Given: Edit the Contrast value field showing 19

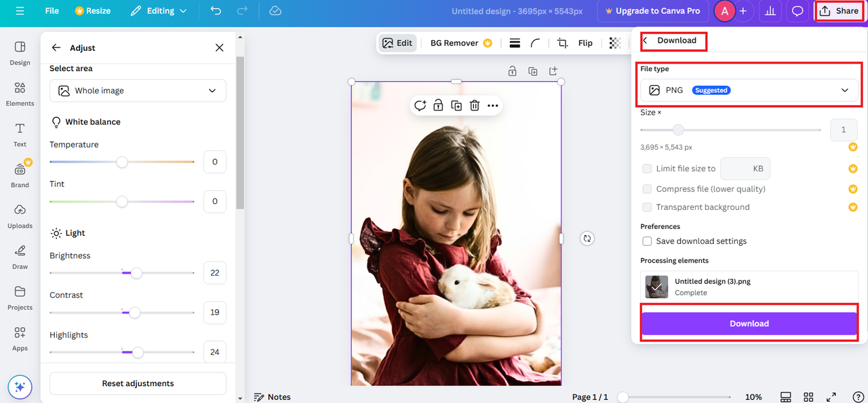Looking at the screenshot, I should (215, 312).
